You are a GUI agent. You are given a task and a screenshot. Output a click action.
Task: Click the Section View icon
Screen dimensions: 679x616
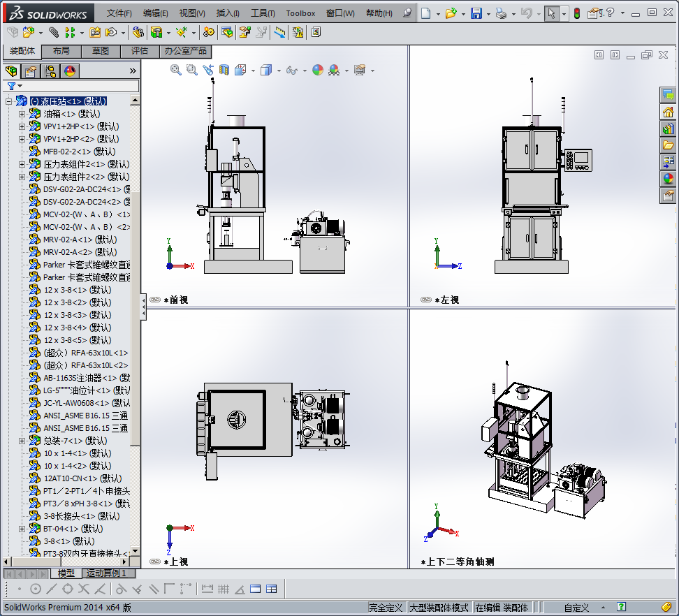pos(224,70)
